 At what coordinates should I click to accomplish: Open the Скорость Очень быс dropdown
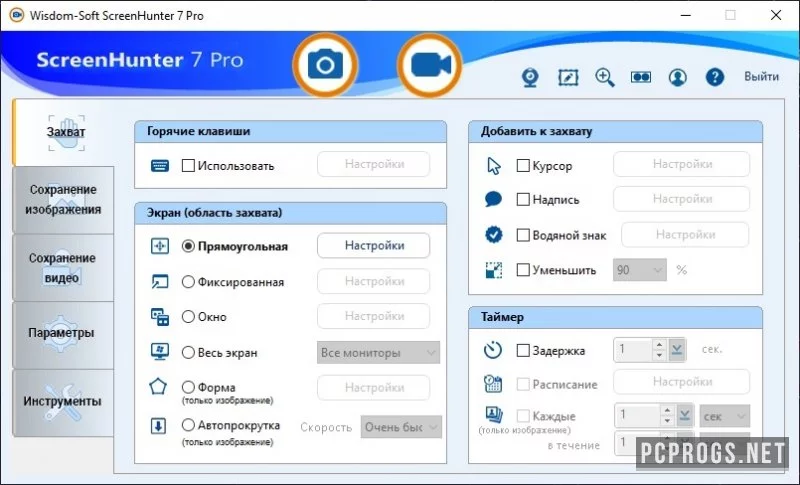(x=401, y=427)
